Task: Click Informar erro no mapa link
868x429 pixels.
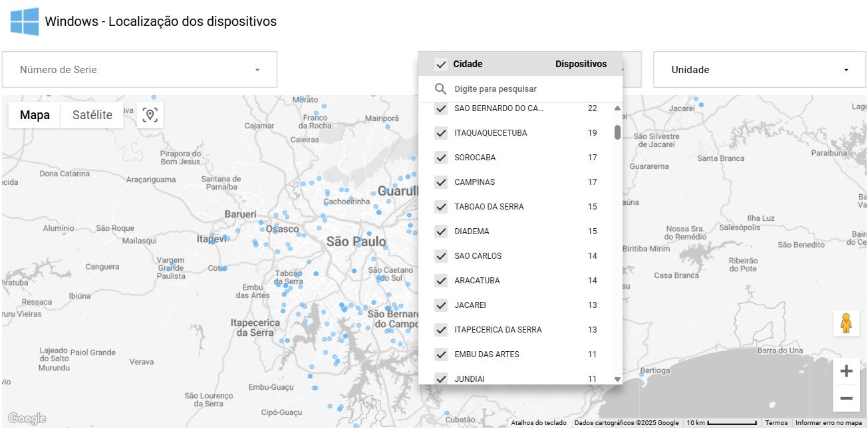Action: 828,423
